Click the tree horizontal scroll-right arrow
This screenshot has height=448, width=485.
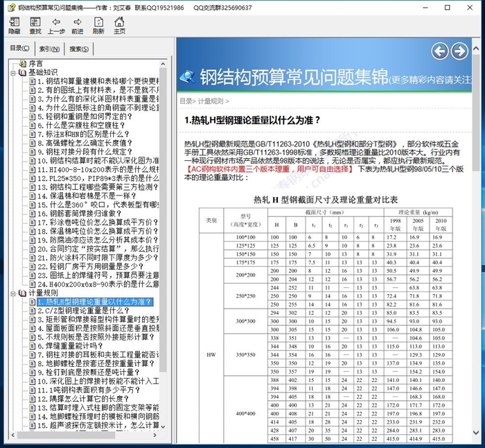pos(155,435)
